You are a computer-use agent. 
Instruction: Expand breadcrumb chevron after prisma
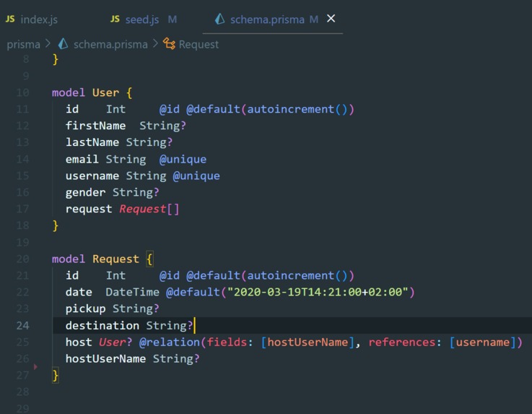(x=48, y=44)
